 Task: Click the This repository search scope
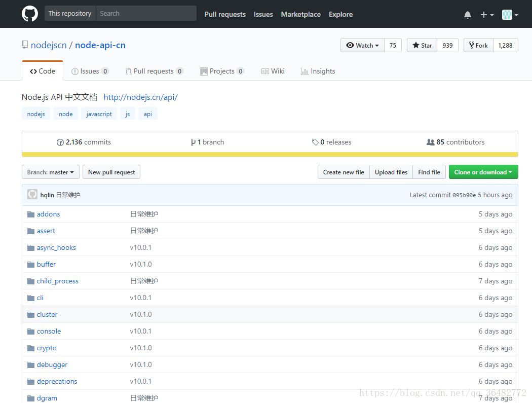(x=70, y=13)
